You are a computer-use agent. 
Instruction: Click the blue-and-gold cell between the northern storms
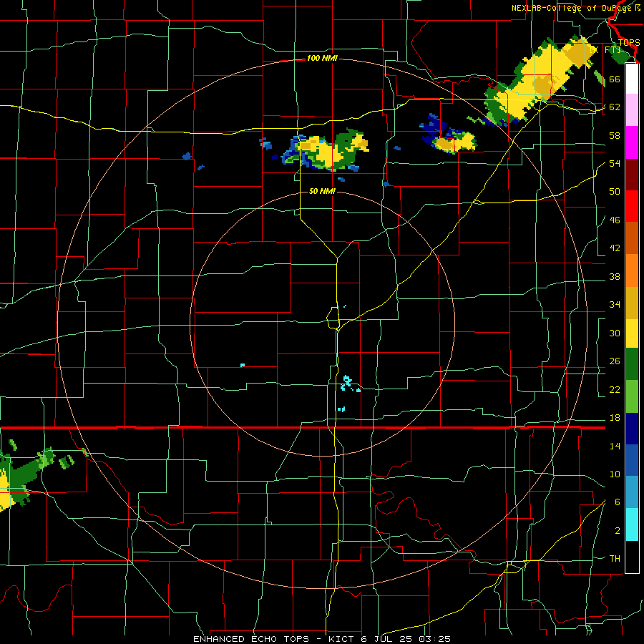(449, 135)
